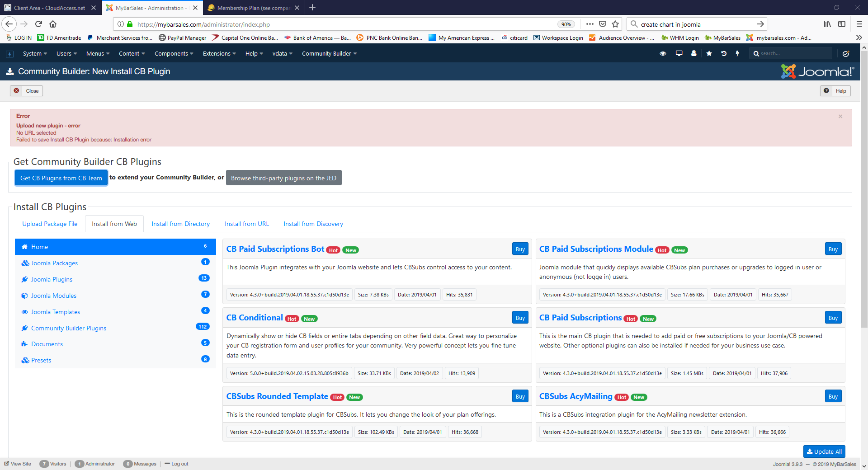This screenshot has height=470, width=868.
Task: Click the Update All button
Action: point(824,451)
